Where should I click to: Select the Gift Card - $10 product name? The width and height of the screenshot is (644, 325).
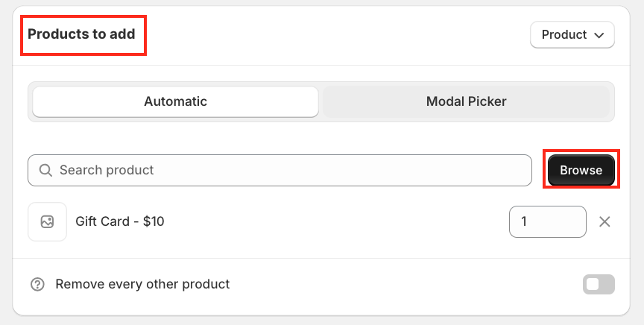click(119, 221)
